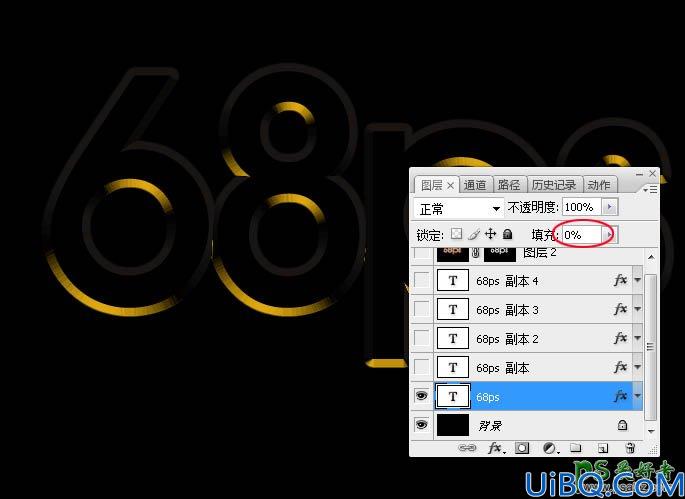Expand effects arrow on the selected 68ps layer
This screenshot has width=685, height=499.
[x=637, y=396]
